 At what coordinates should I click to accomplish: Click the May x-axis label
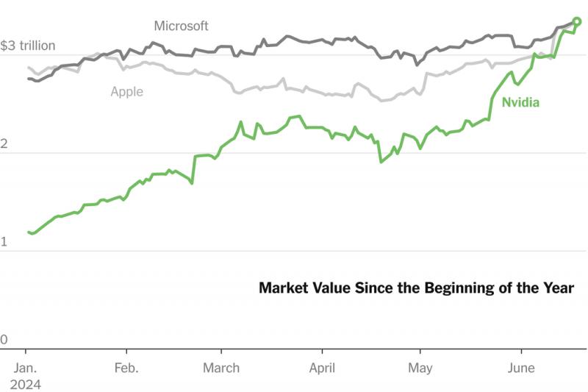(420, 367)
